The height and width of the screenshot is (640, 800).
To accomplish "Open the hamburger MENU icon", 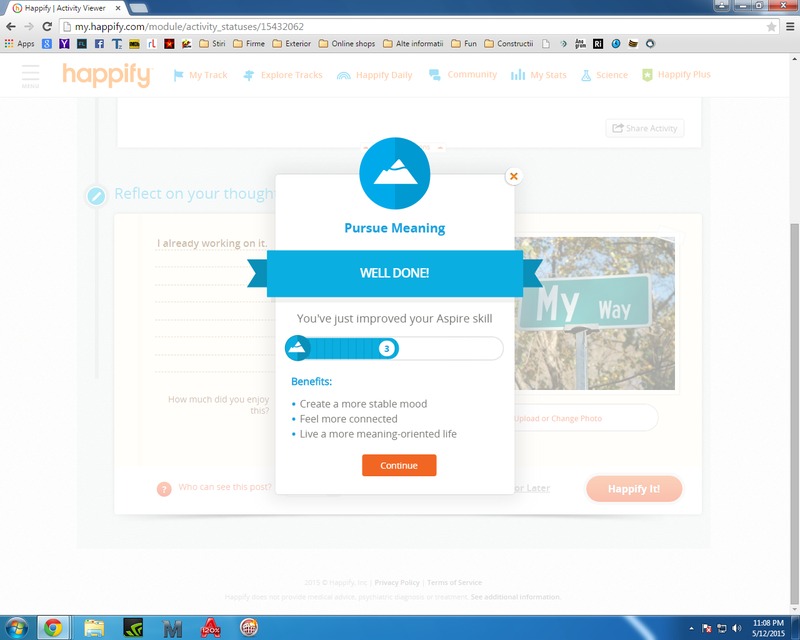I will (30, 76).
